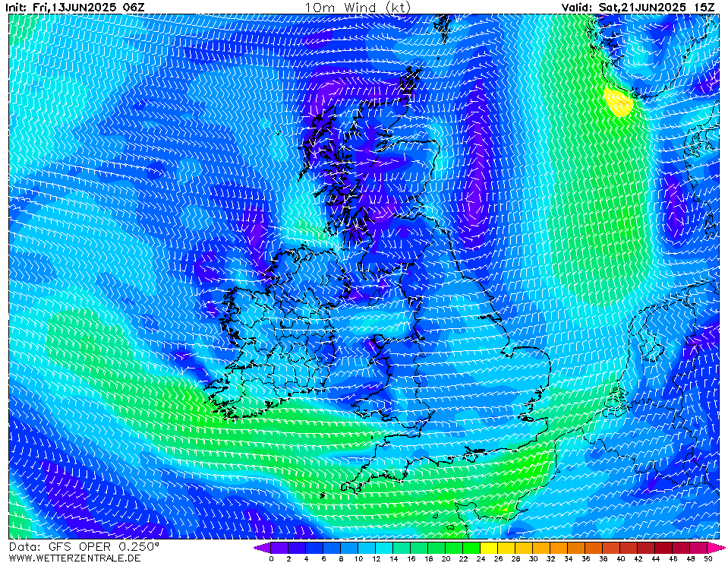Click the pink right arrow end of legend

717,548
